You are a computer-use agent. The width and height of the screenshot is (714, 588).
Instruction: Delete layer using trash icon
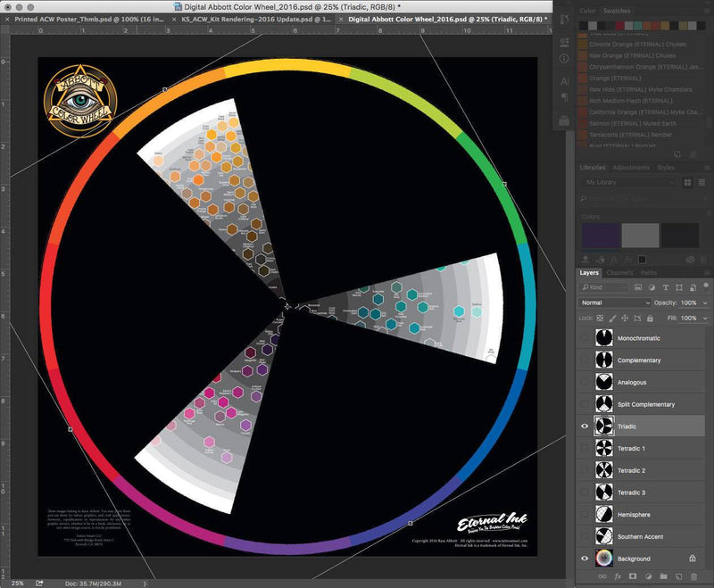point(693,577)
